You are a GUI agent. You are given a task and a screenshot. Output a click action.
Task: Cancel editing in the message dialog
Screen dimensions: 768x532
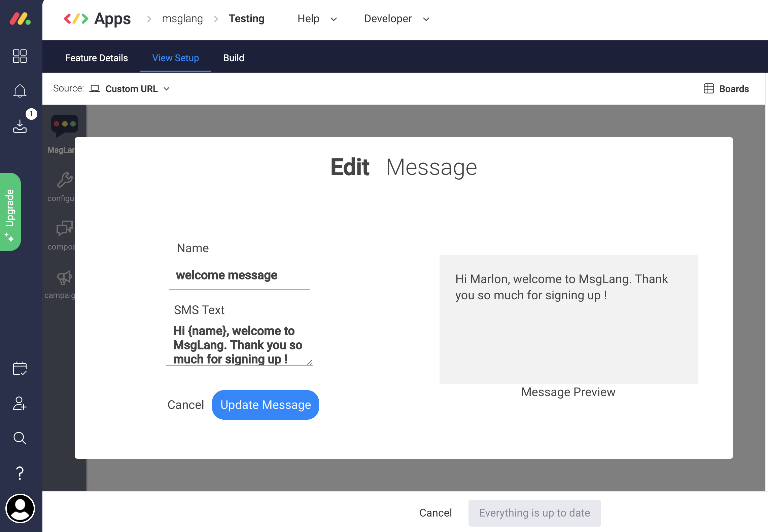pyautogui.click(x=186, y=405)
